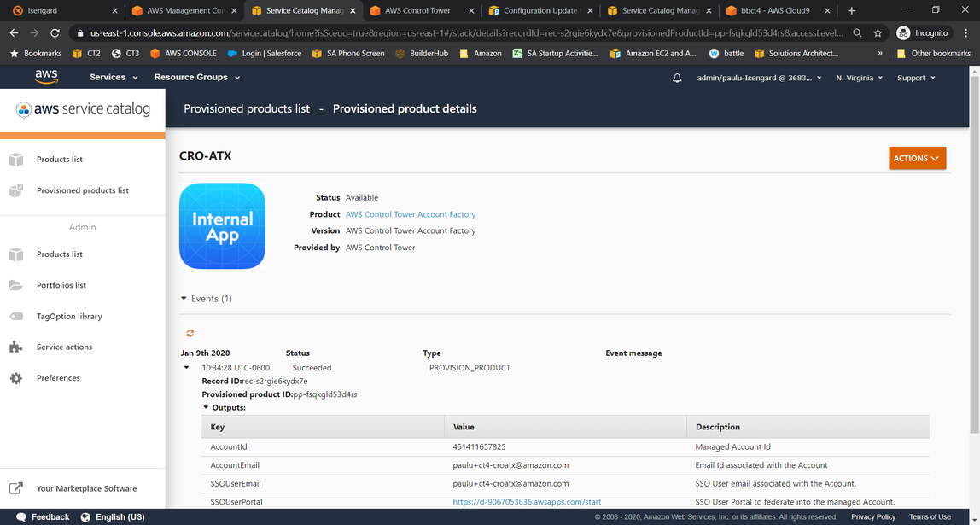Viewport: 980px width, 525px height.
Task: Open the SSO user portal awsapps link
Action: pos(527,502)
